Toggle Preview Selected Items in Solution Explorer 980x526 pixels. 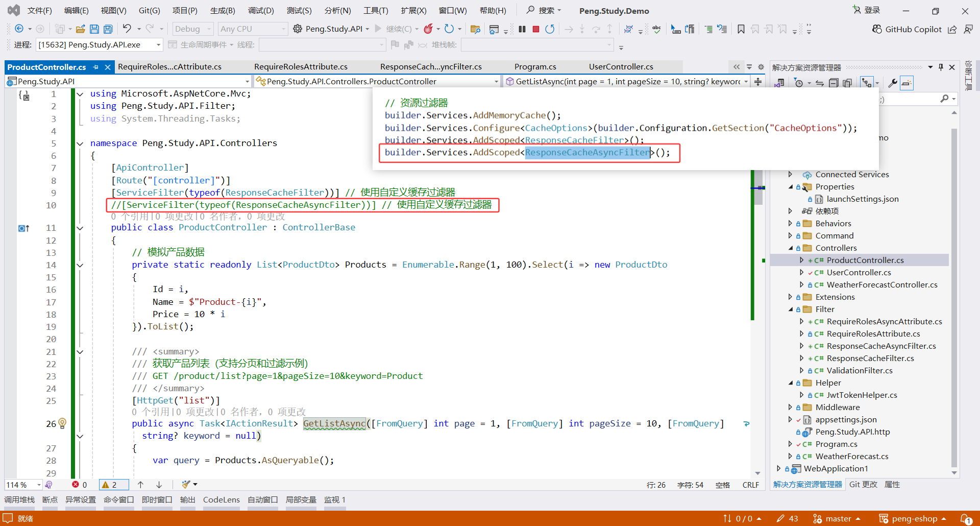coord(906,83)
